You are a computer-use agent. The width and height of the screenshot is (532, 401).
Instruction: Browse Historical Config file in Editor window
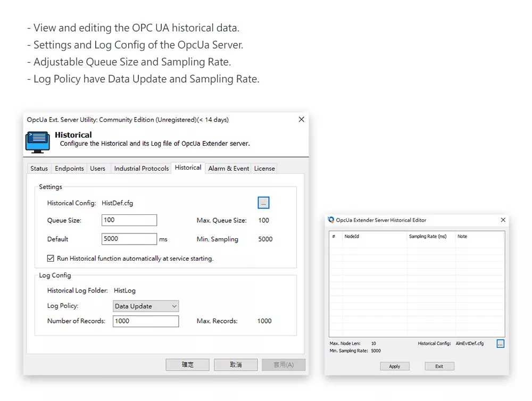point(500,344)
